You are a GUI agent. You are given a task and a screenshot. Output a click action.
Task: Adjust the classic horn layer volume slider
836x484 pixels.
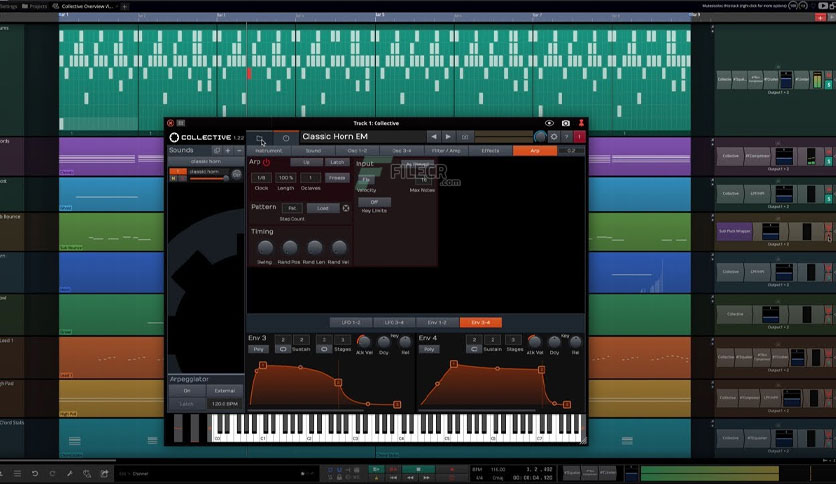208,178
